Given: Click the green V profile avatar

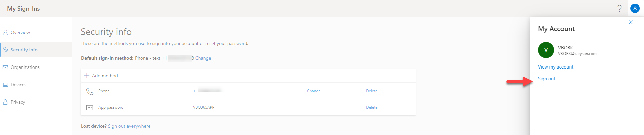Looking at the screenshot, I should 546,50.
